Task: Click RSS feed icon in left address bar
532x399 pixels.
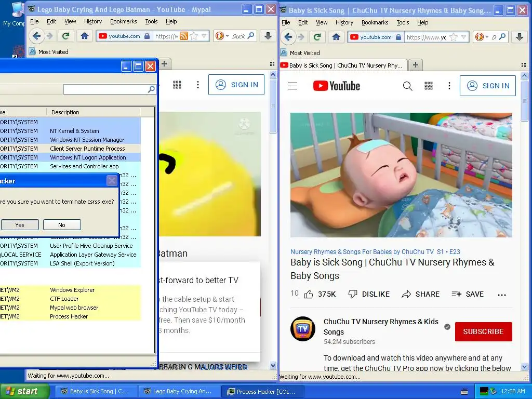Action: [x=183, y=36]
